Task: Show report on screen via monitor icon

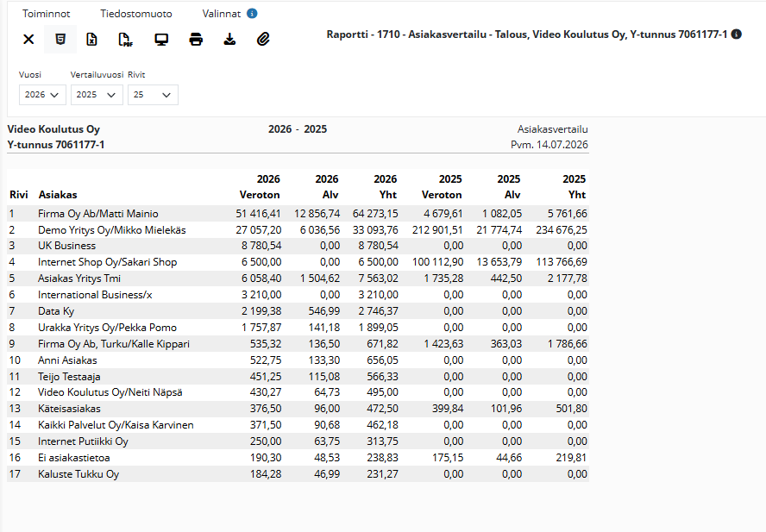Action: click(161, 39)
